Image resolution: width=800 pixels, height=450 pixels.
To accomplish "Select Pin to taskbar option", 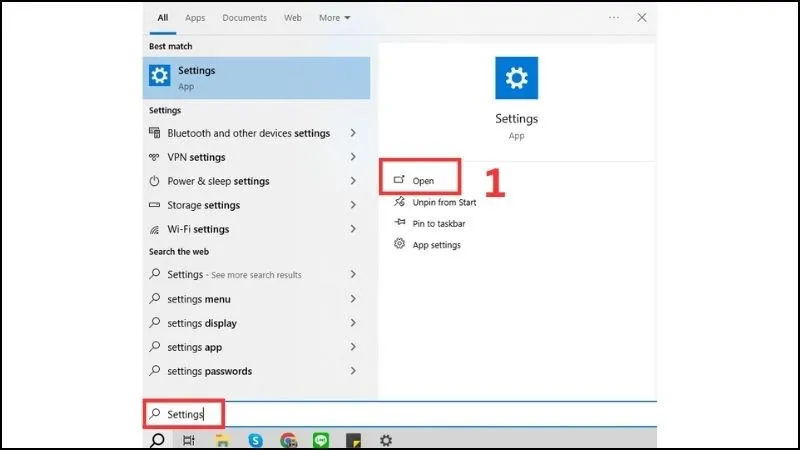I will 438,223.
